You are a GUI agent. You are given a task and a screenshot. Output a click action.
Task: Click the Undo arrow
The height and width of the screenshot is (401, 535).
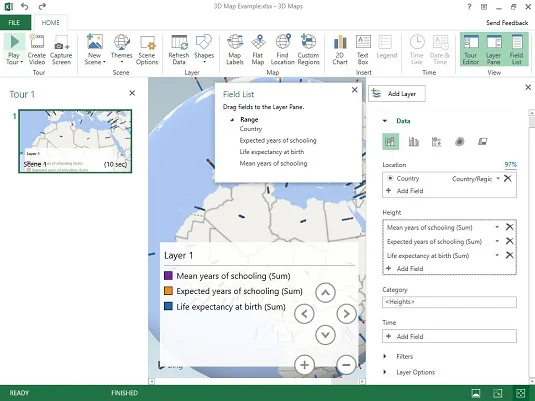click(x=25, y=6)
